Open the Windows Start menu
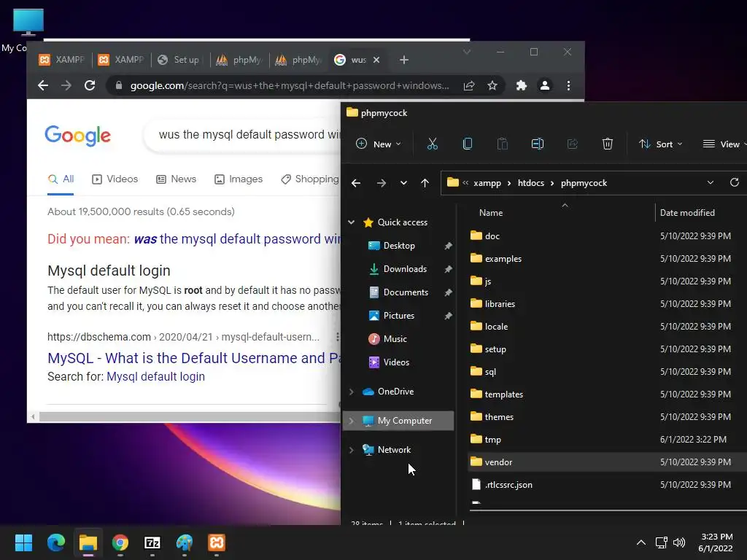This screenshot has height=560, width=747. (x=23, y=542)
